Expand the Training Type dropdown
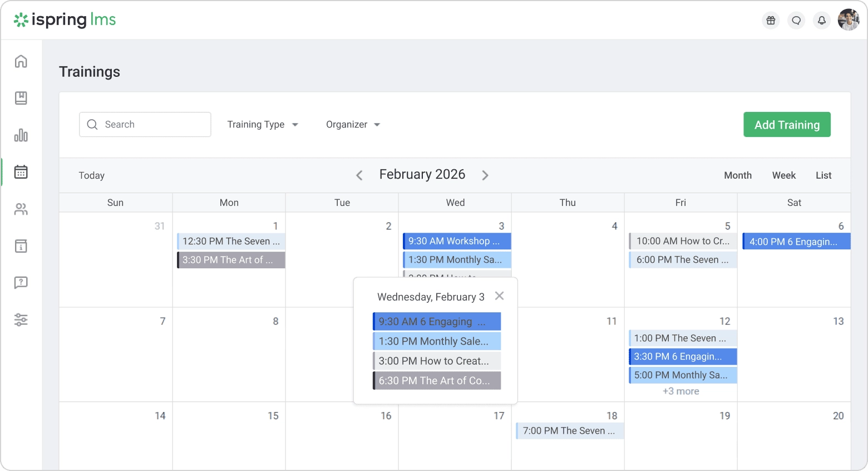 click(x=263, y=125)
